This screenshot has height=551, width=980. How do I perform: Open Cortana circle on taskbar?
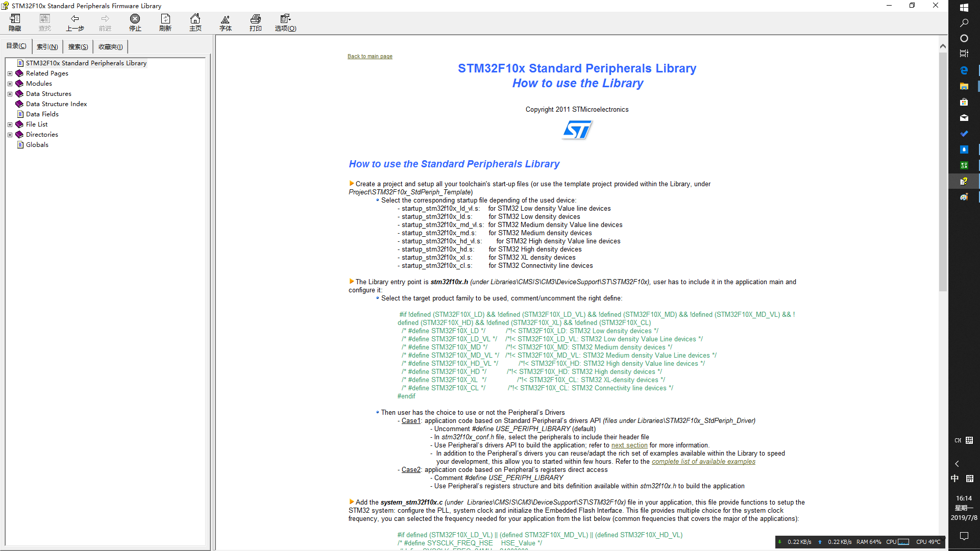click(x=964, y=38)
